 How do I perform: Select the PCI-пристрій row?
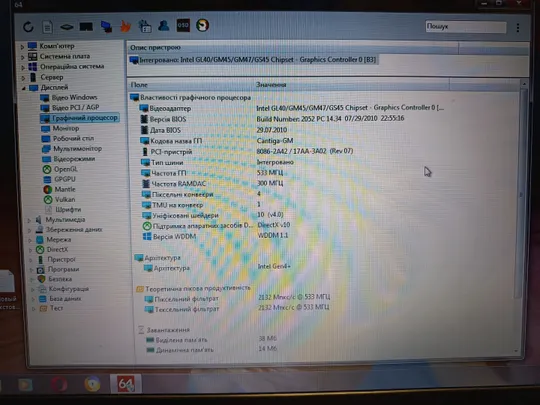[247, 152]
